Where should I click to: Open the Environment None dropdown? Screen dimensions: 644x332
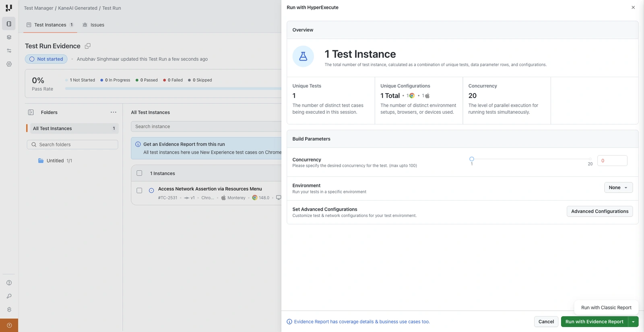tap(618, 188)
